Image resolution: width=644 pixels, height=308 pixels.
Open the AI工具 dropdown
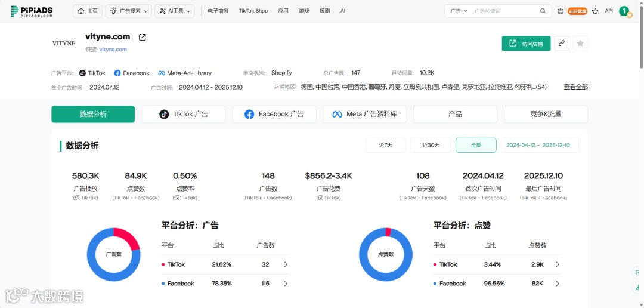[x=175, y=11]
